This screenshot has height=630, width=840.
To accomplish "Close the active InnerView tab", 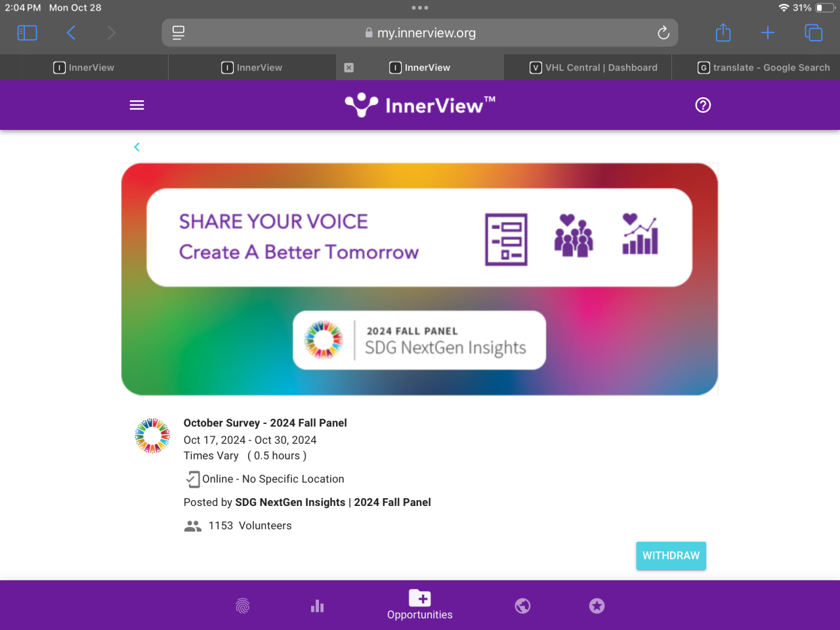I will tap(349, 68).
